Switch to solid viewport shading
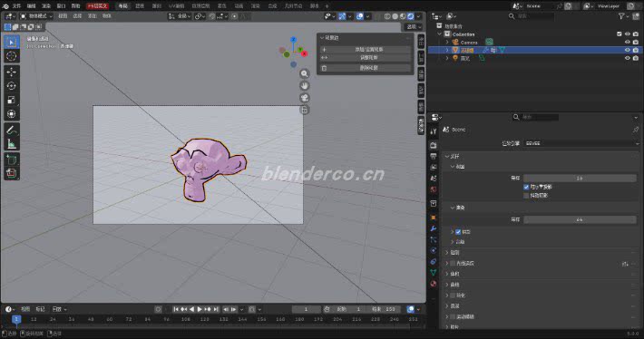 click(395, 16)
